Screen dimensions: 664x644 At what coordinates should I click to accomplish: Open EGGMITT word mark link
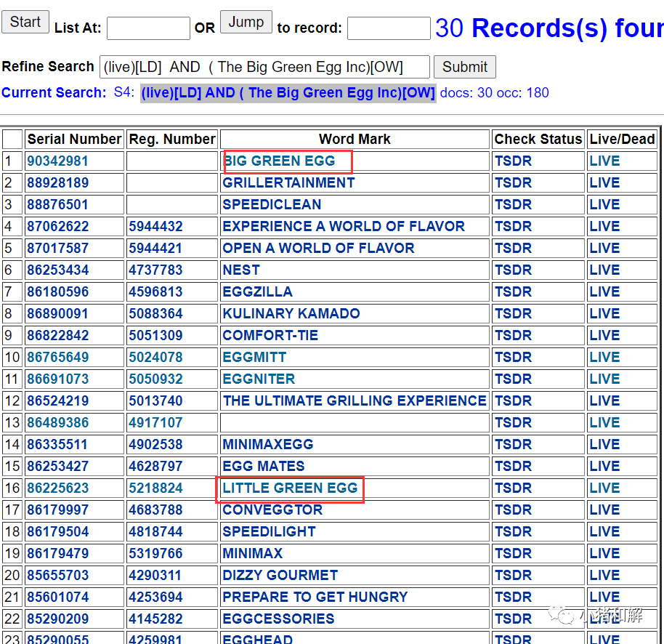(254, 358)
